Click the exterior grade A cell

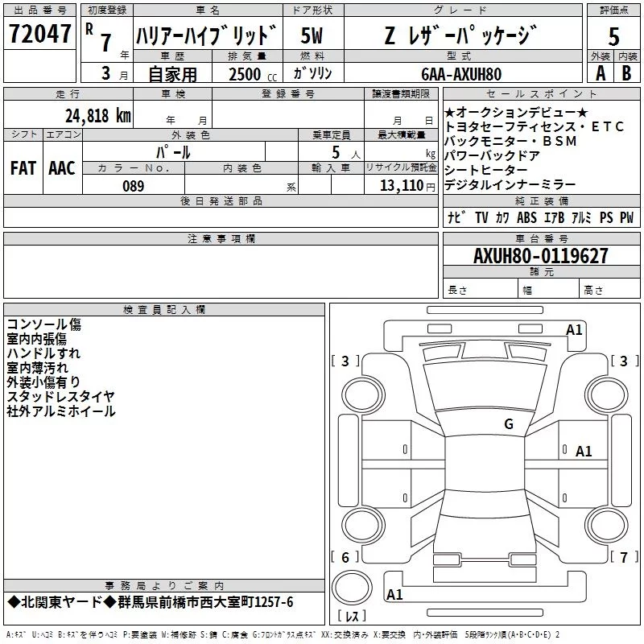(x=601, y=73)
